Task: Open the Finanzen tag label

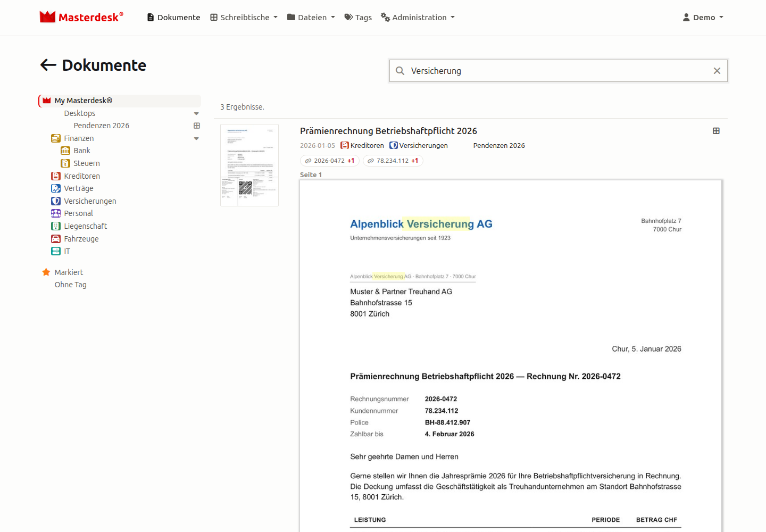Action: [x=79, y=138]
